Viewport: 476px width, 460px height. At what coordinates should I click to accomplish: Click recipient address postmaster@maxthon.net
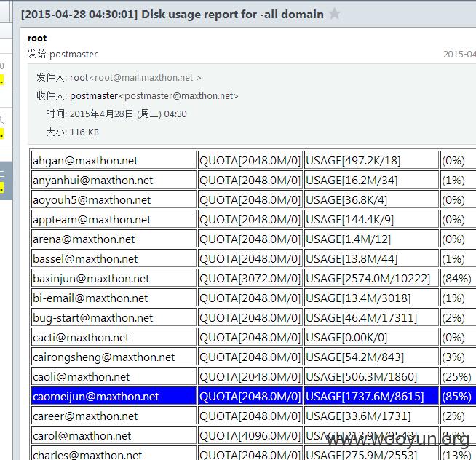(179, 96)
